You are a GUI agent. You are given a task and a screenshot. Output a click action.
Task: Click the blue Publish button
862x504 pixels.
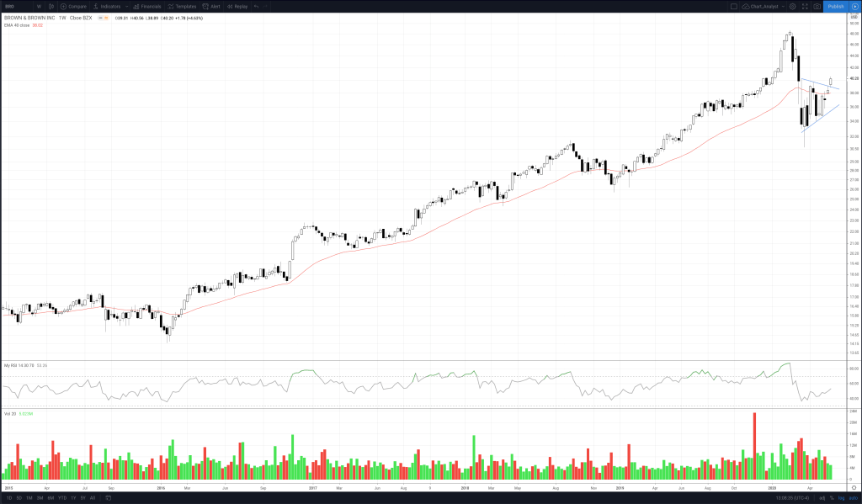tap(835, 6)
